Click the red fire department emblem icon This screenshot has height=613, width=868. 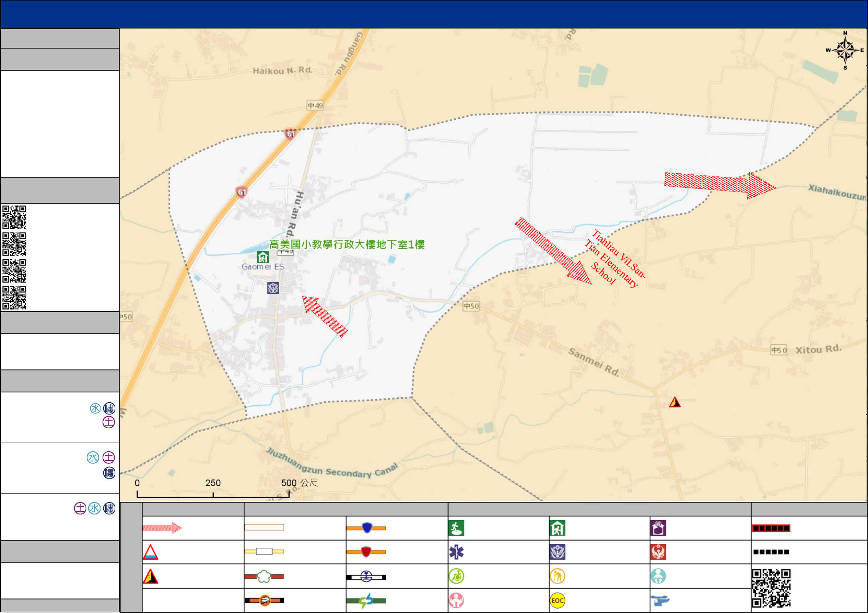(658, 552)
